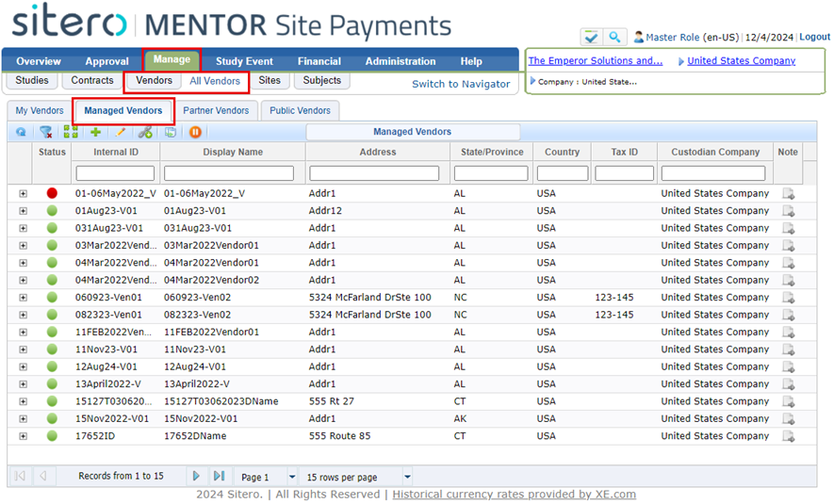
Task: Open The Emperor Solutions and... link
Action: pyautogui.click(x=596, y=60)
